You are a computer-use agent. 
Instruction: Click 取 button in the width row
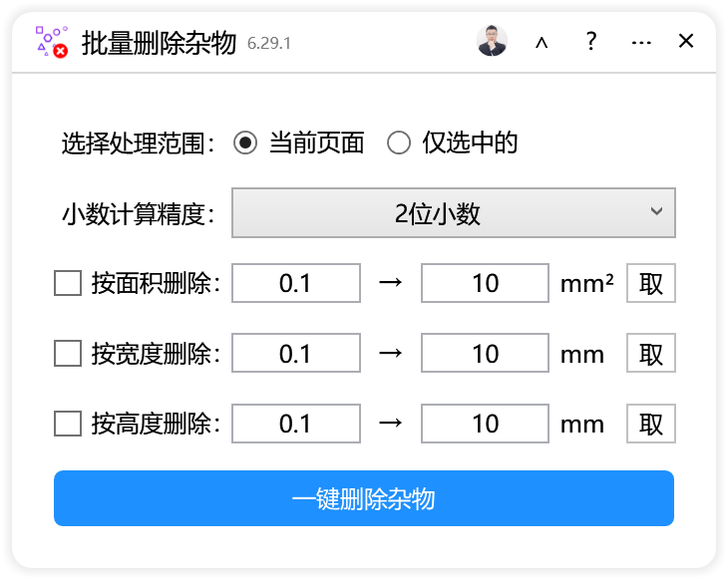click(651, 353)
